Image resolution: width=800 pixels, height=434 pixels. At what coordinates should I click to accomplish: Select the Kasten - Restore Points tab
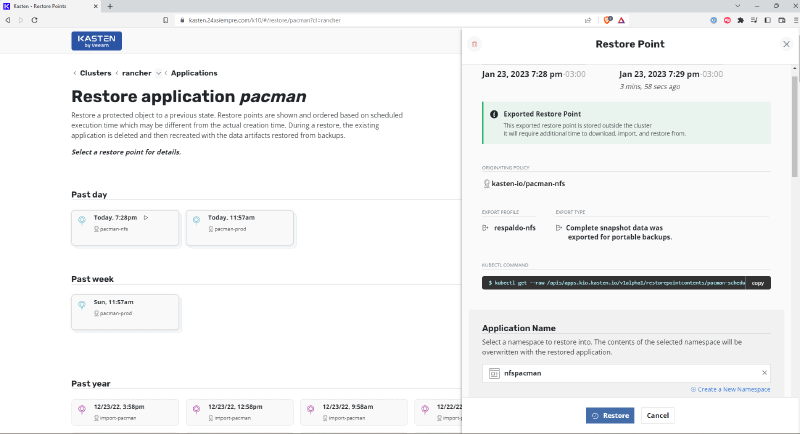tap(51, 6)
